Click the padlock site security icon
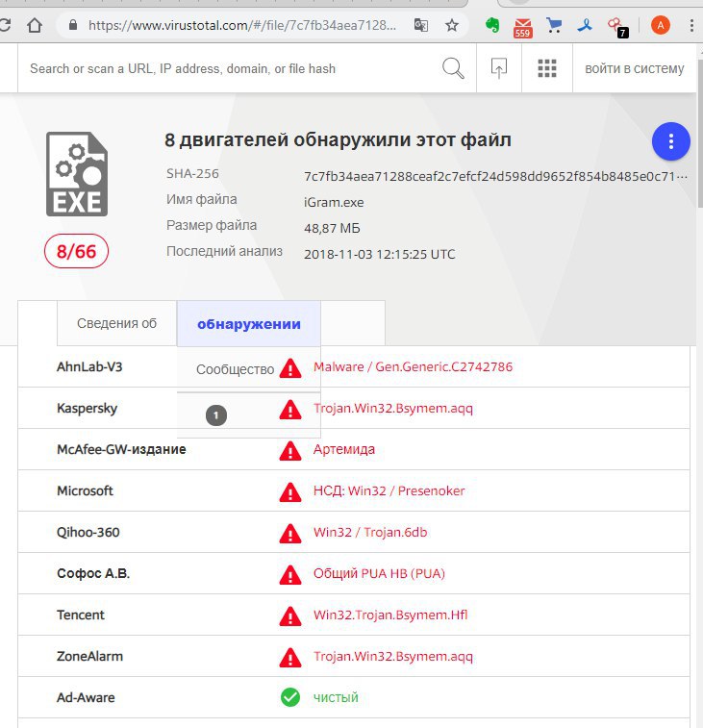The height and width of the screenshot is (728, 703). tap(73, 25)
